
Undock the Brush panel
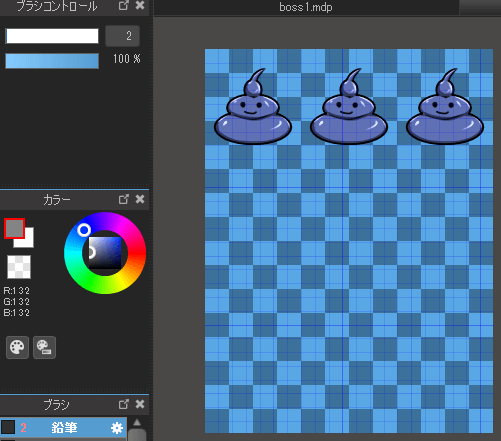[x=124, y=404]
